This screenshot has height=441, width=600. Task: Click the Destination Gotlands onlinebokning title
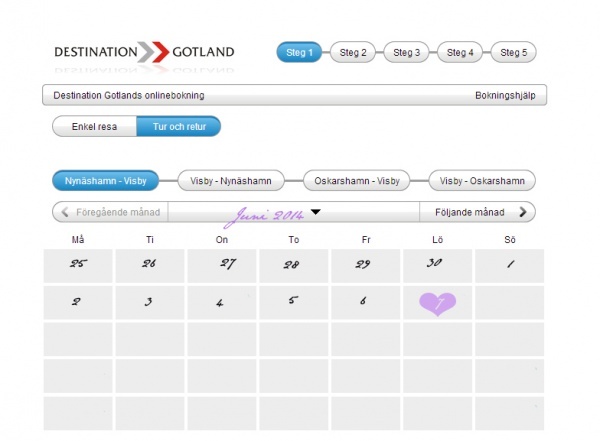click(x=129, y=95)
